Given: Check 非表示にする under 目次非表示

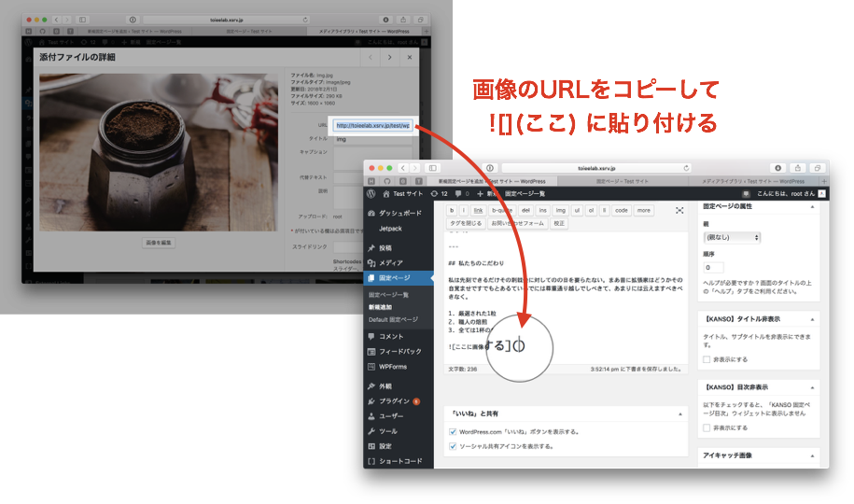Looking at the screenshot, I should coord(707,428).
